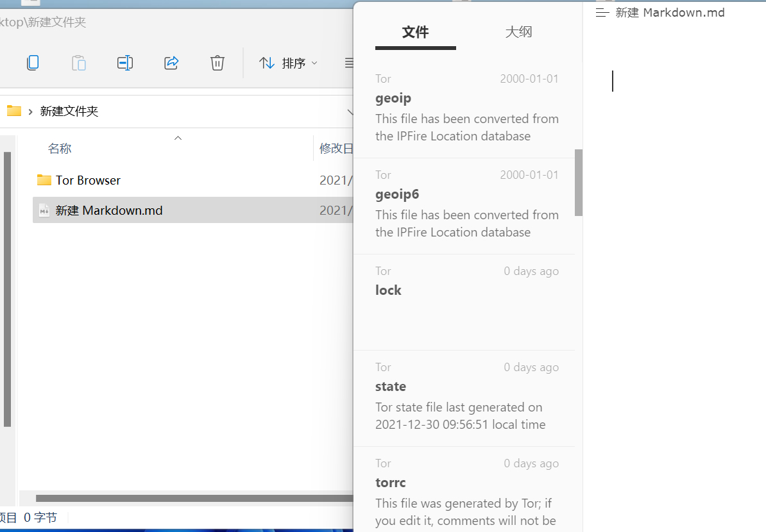Click the Tor Browser modified date cell
The image size is (766, 532).
pos(336,180)
